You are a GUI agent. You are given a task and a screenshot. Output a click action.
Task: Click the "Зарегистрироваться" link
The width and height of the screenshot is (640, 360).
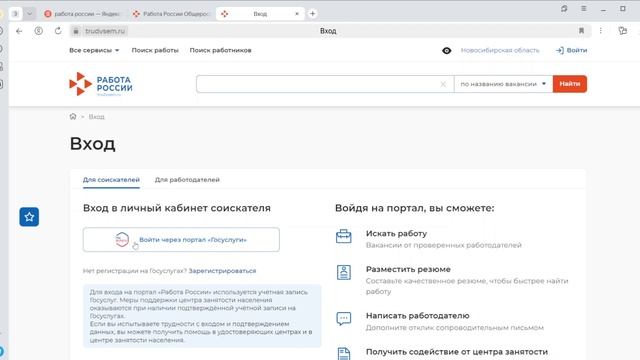point(222,271)
